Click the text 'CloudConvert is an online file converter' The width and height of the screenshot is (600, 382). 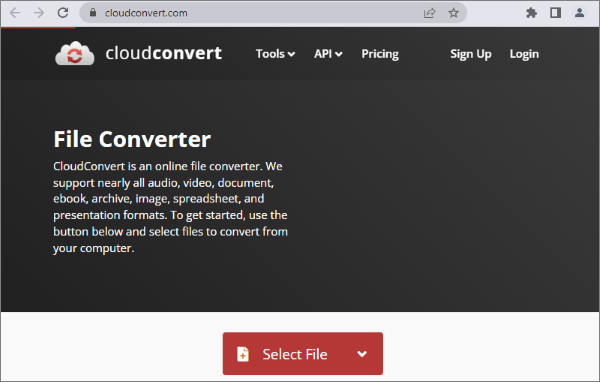tap(157, 166)
